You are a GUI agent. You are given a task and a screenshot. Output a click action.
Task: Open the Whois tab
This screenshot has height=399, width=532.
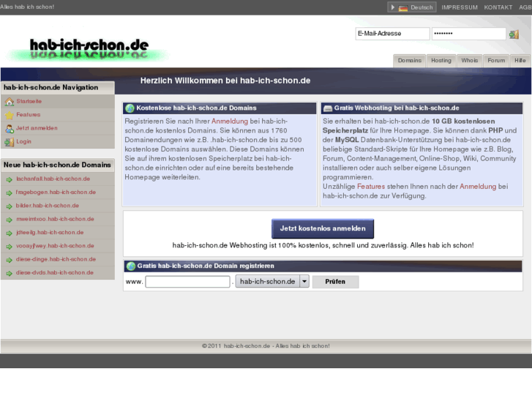pyautogui.click(x=469, y=61)
